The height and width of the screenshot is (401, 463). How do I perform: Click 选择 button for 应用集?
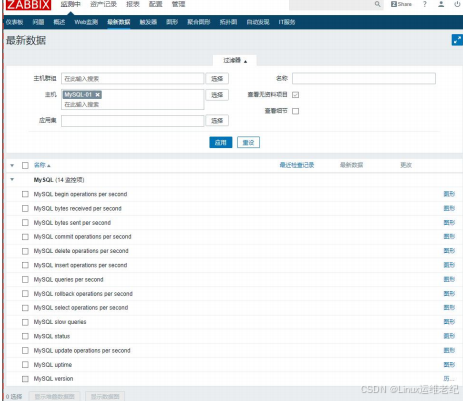point(217,121)
